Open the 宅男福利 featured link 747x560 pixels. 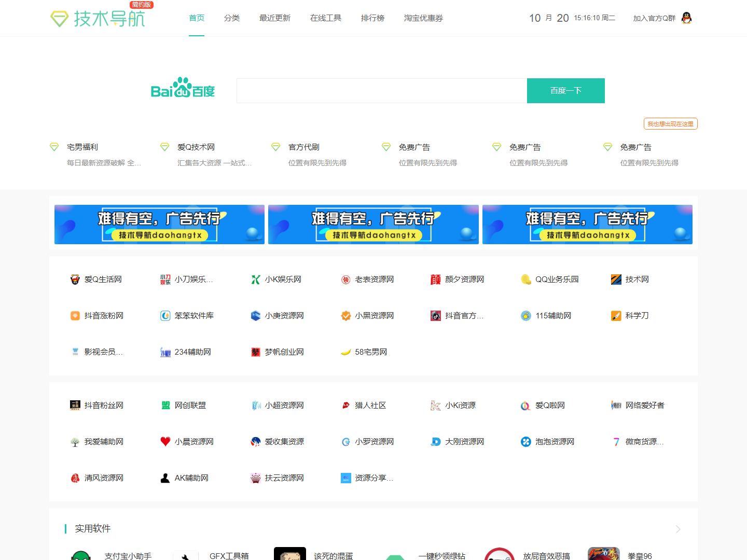pos(82,147)
